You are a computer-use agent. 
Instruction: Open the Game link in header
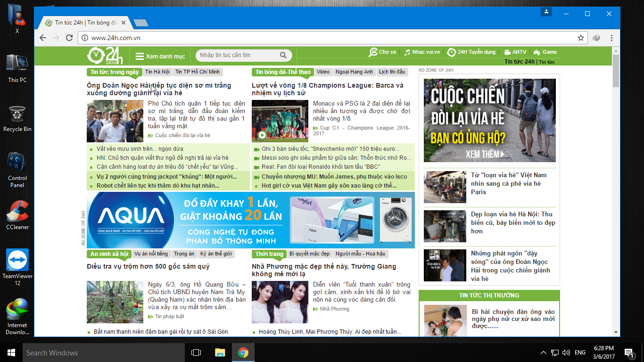[x=545, y=52]
